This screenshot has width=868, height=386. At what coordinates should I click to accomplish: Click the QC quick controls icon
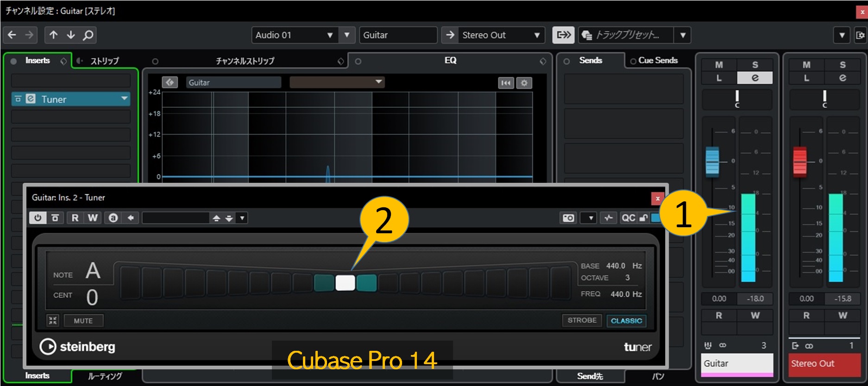pyautogui.click(x=628, y=218)
